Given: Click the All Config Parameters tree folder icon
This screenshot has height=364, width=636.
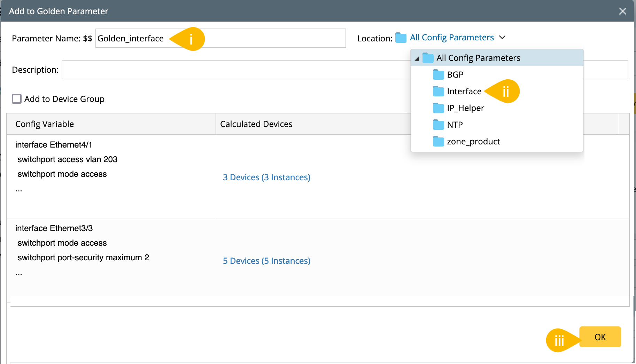Looking at the screenshot, I should click(428, 58).
